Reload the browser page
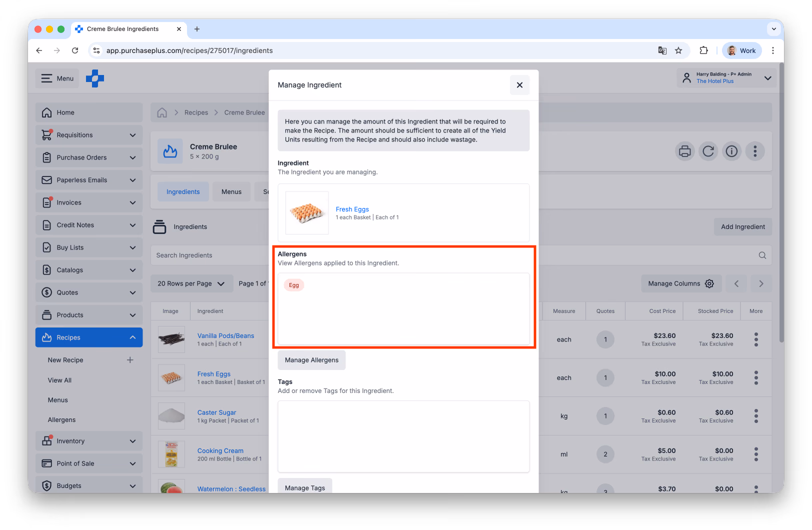 (75, 50)
